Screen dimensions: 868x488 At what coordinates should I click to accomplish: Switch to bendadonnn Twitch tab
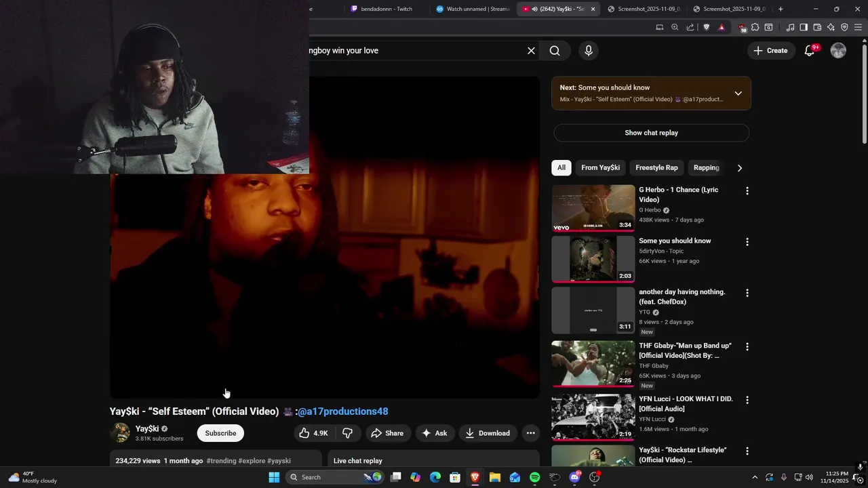387,9
